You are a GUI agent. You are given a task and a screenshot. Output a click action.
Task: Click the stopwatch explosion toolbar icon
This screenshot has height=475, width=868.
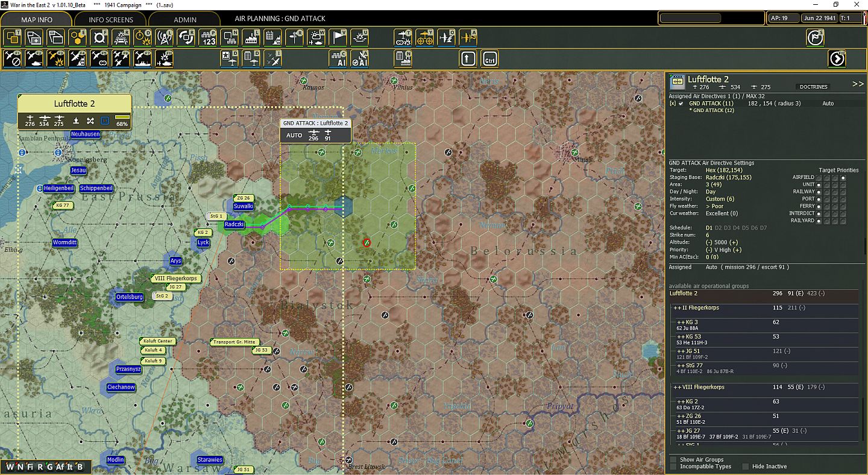(143, 37)
